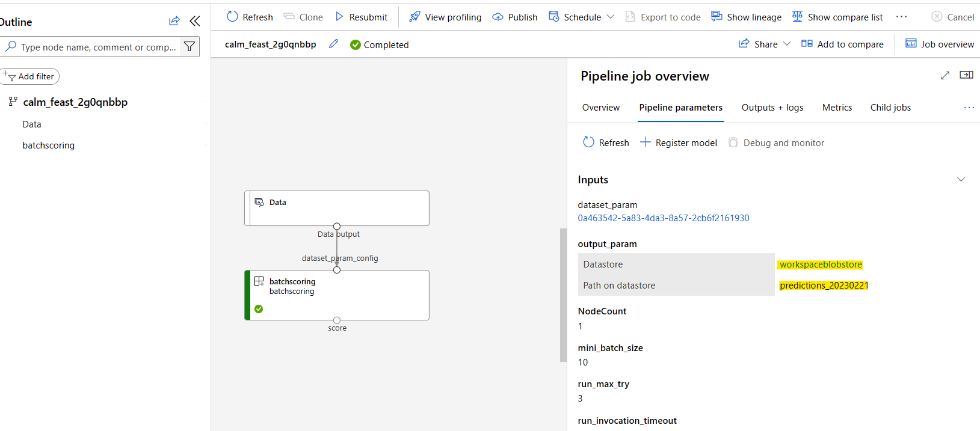This screenshot has height=431, width=980.
Task: Open View profiling from the toolbar
Action: (x=445, y=17)
